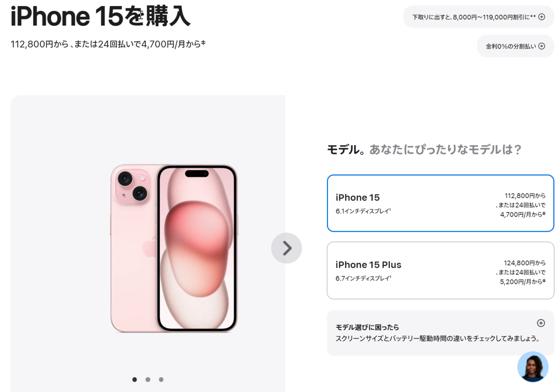555x392 pixels.
Task: Click the pink iPhone 15 product image
Action: [174, 248]
